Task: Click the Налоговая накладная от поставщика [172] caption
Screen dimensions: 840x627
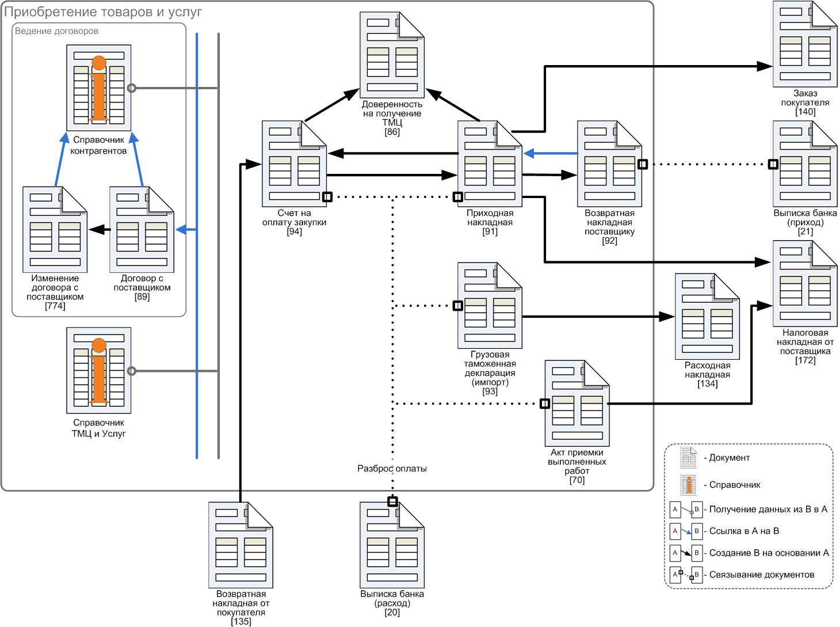Action: click(805, 347)
